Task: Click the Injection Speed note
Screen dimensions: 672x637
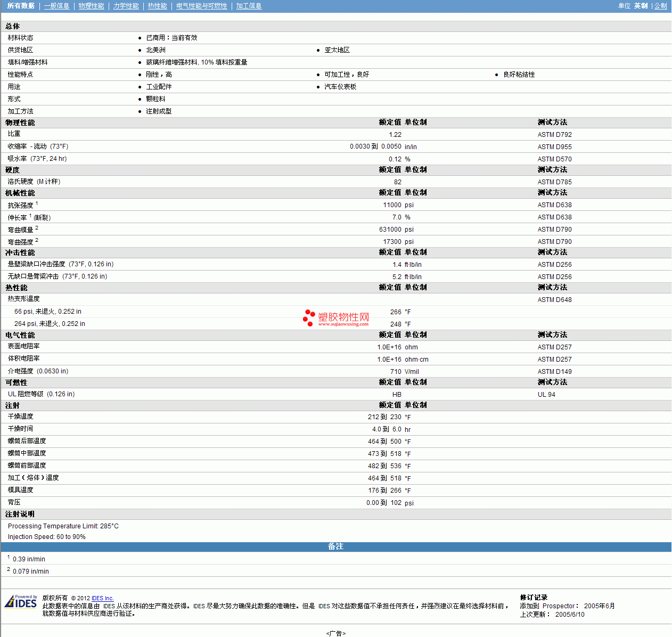Action: (47, 537)
